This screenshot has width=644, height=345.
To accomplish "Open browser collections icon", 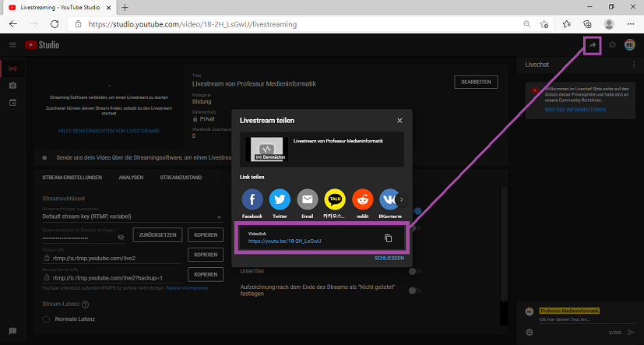I will 588,24.
